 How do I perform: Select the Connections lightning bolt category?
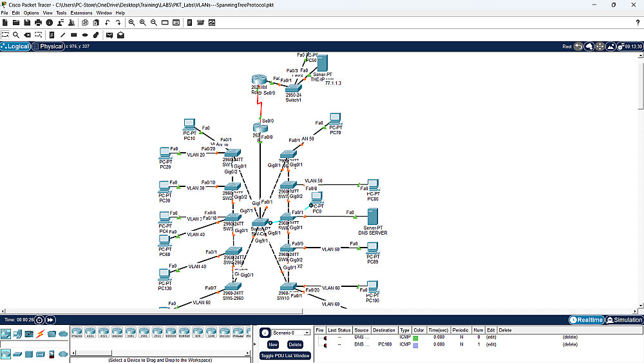(x=40, y=334)
